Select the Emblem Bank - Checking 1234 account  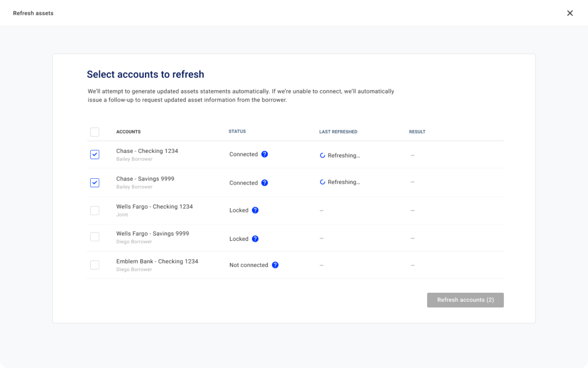(94, 264)
